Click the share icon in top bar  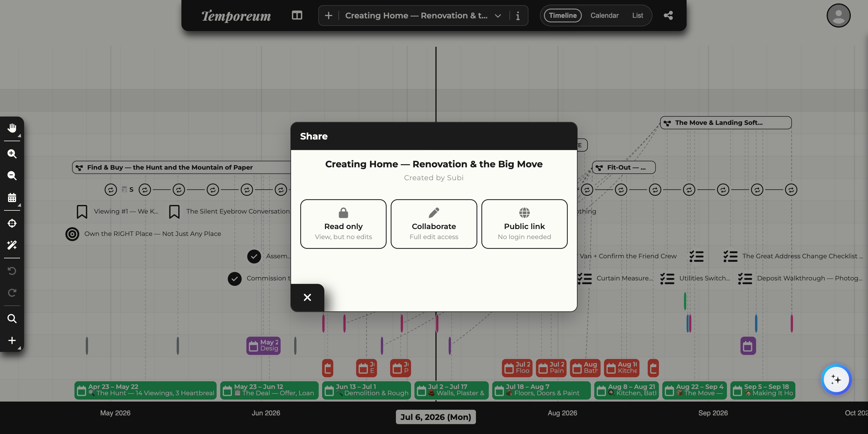point(668,15)
